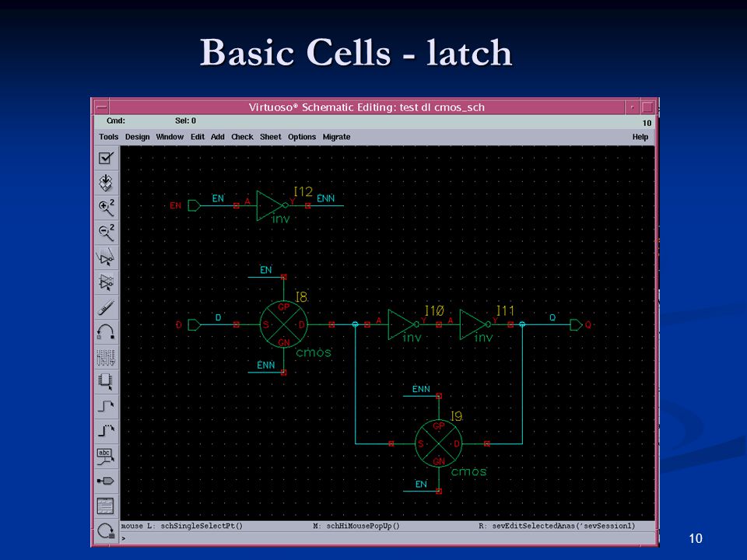This screenshot has height=560, width=747.
Task: Select the Undo curved arrow tool
Action: point(106,332)
